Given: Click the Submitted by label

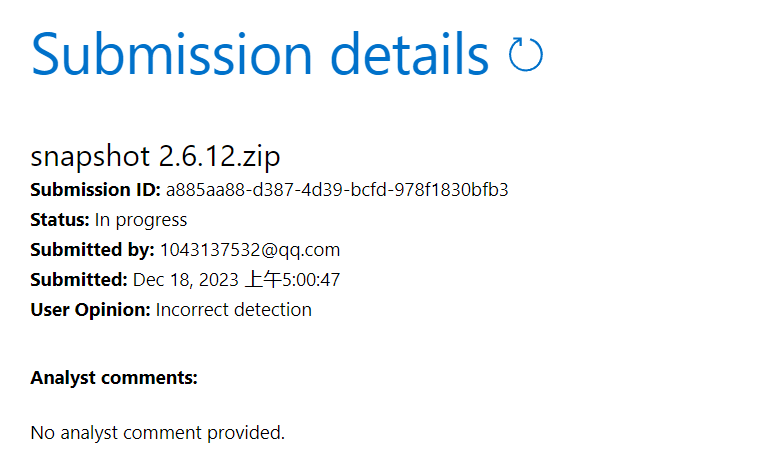Looking at the screenshot, I should point(92,250).
